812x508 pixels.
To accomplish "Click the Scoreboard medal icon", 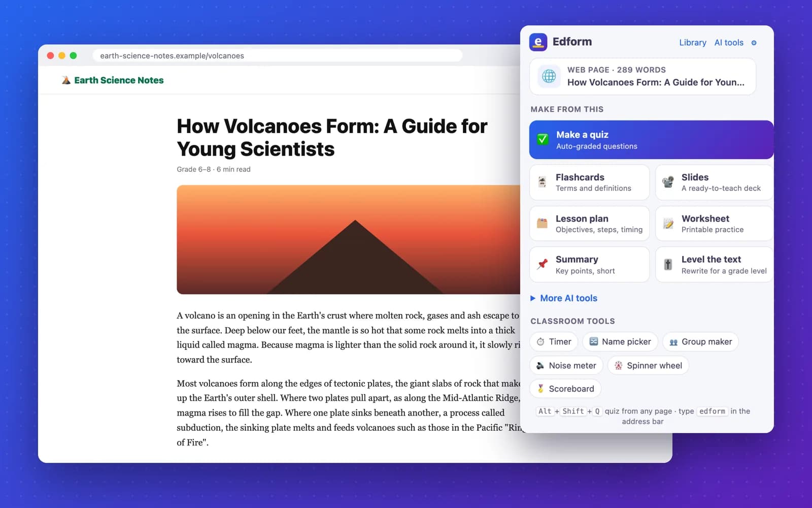I will pos(540,389).
